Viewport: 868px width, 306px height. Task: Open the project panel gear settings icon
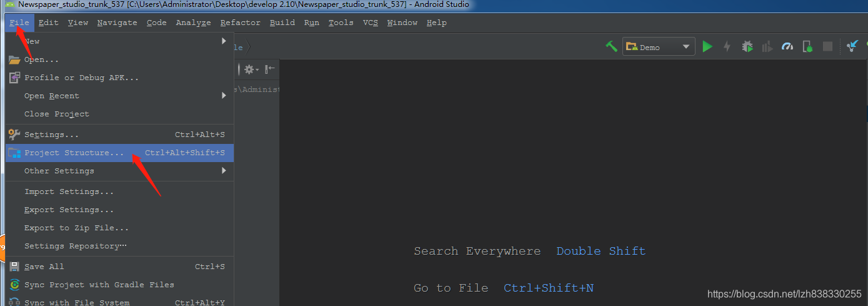point(251,69)
